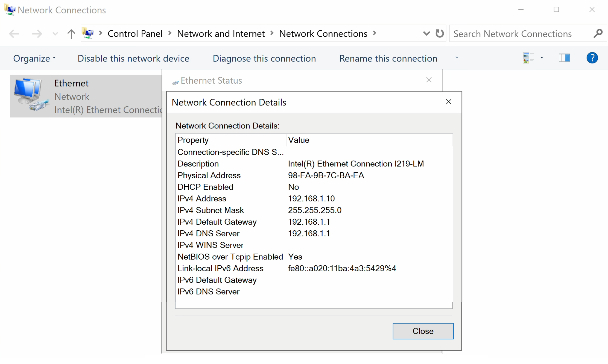
Task: Click the search magnifier icon
Action: pos(598,34)
